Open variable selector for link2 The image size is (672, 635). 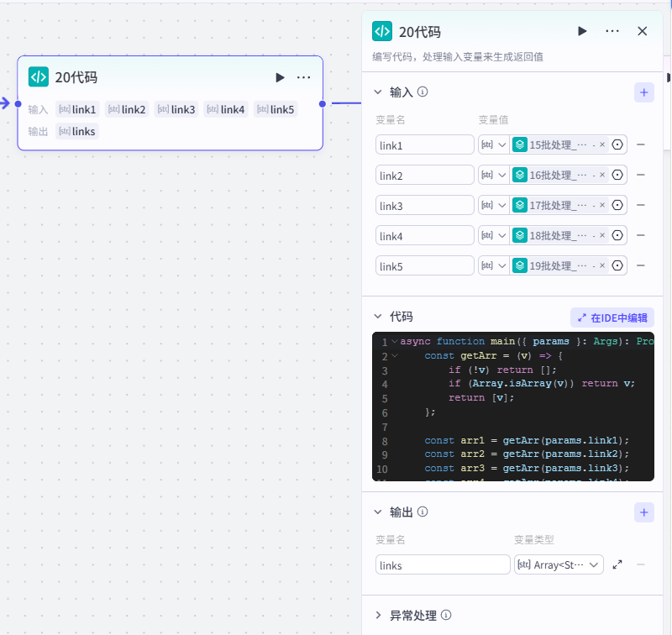(617, 175)
